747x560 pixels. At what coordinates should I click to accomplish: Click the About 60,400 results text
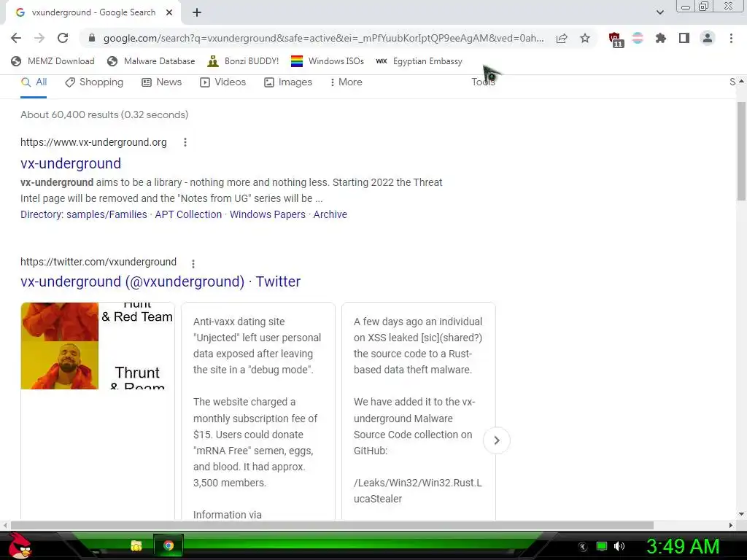(x=104, y=114)
